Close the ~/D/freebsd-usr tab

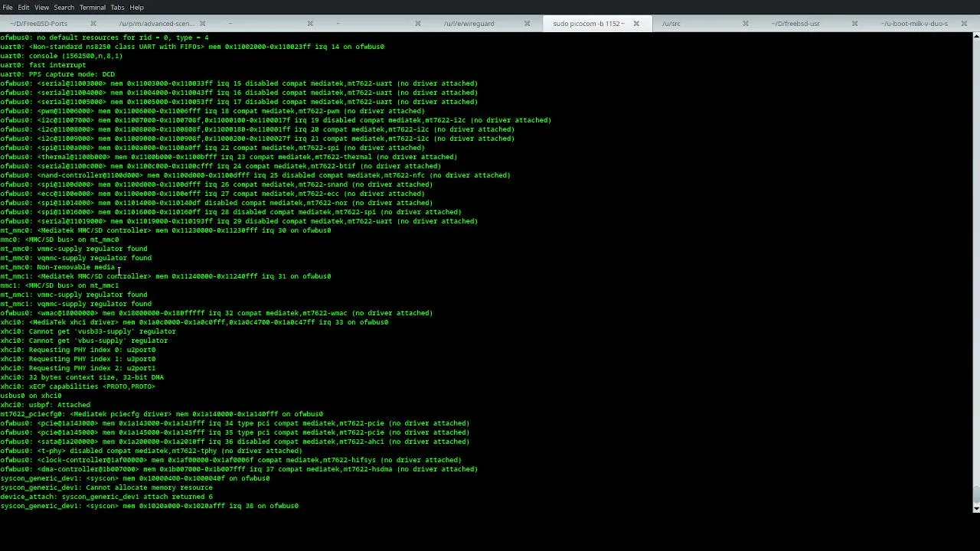pyautogui.click(x=854, y=24)
